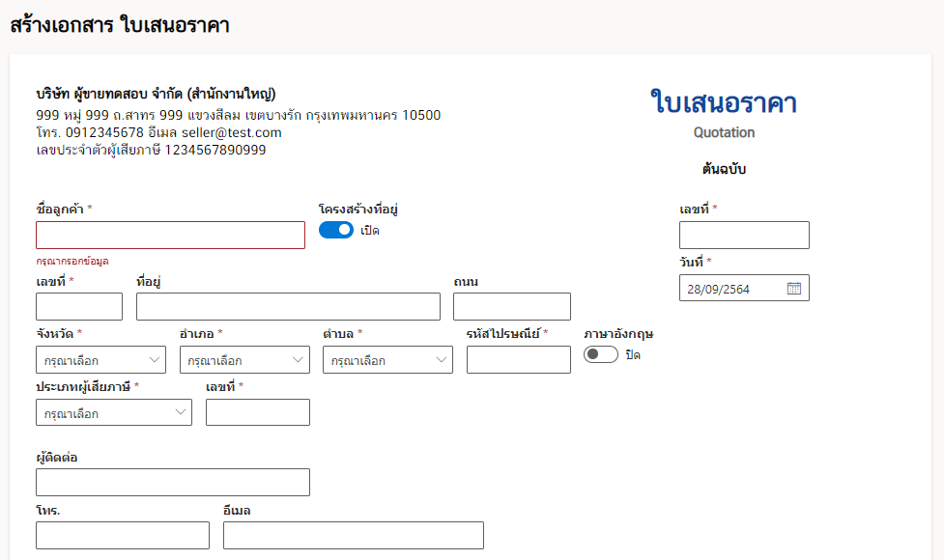Image resolution: width=944 pixels, height=560 pixels.
Task: Click the ผู้ติดต่อ input field
Action: pyautogui.click(x=173, y=483)
